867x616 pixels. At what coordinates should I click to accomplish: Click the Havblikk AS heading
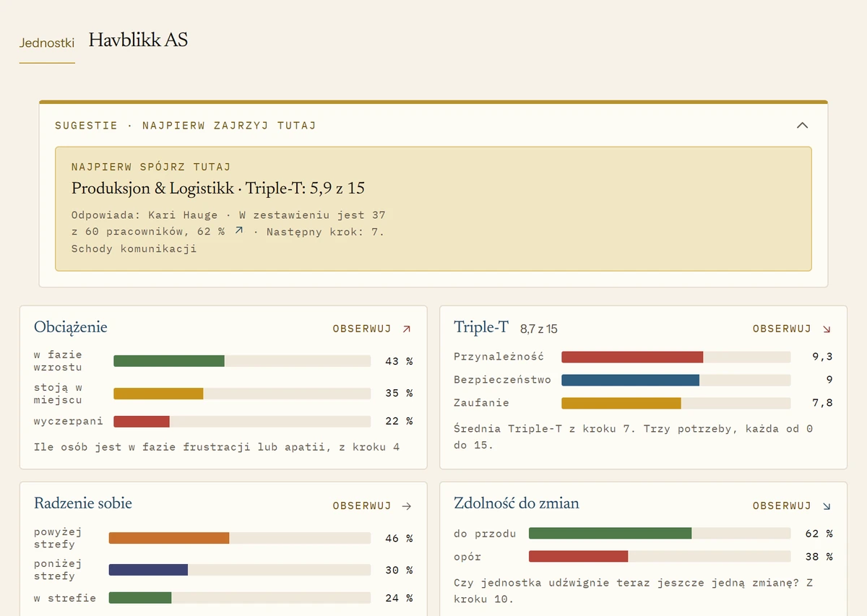click(138, 40)
